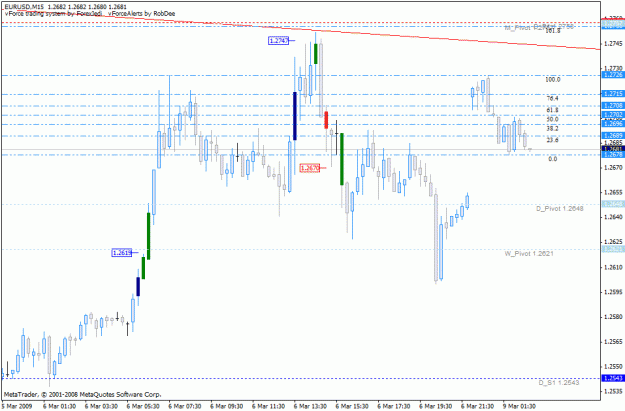Click the EURUSD,M15 chart title text
This screenshot has width=625, height=411.
(24, 7)
